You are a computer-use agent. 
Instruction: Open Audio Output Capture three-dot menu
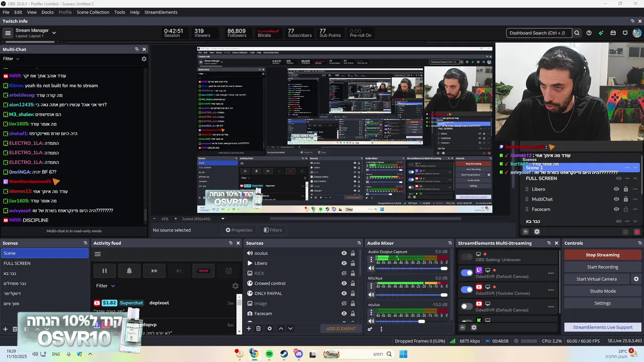tap(371, 260)
